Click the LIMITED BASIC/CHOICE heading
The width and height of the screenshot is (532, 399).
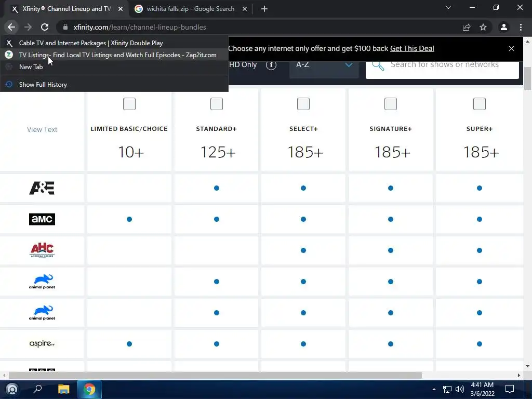click(x=129, y=129)
